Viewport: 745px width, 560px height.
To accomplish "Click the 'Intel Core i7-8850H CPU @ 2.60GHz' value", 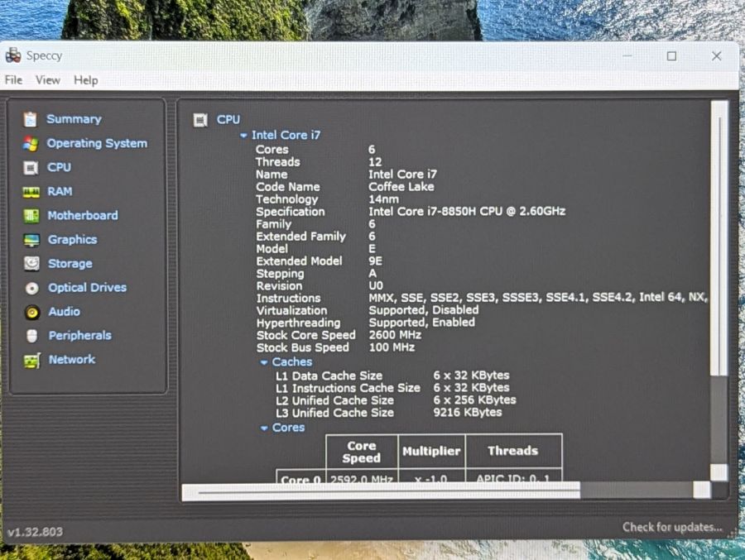I will click(x=467, y=211).
